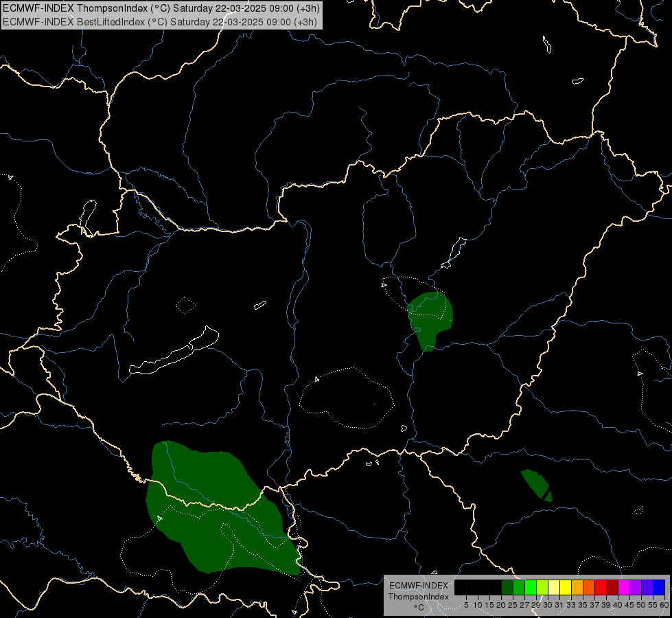Click the legend tick label '45'
The image size is (672, 618).
coord(629,605)
